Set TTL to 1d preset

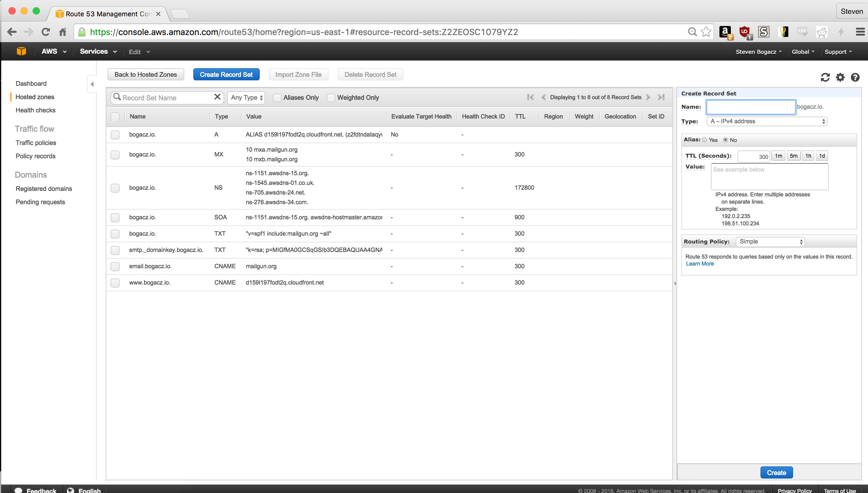[821, 156]
